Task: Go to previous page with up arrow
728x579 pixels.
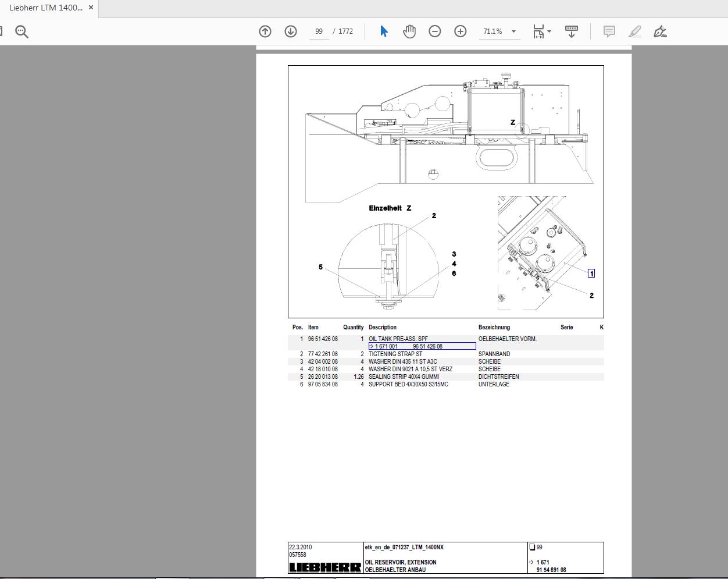Action: (265, 31)
